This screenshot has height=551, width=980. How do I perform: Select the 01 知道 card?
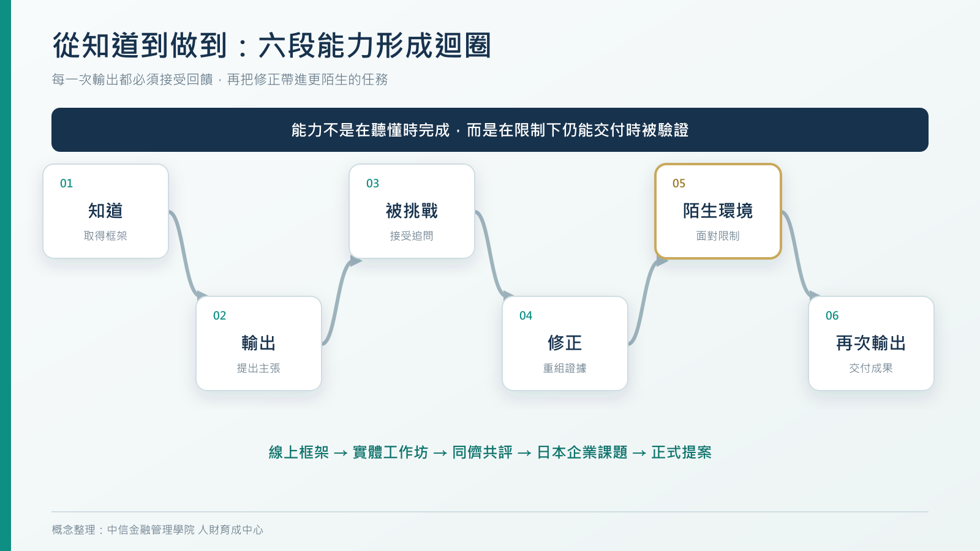point(105,211)
